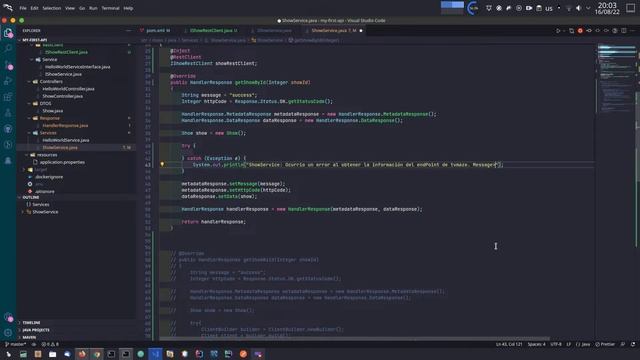Open HandlerResponse.java in Explorer

click(x=65, y=126)
